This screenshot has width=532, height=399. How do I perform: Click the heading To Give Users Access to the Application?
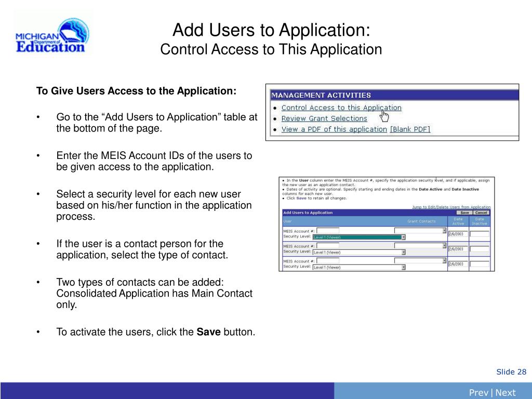click(x=137, y=91)
